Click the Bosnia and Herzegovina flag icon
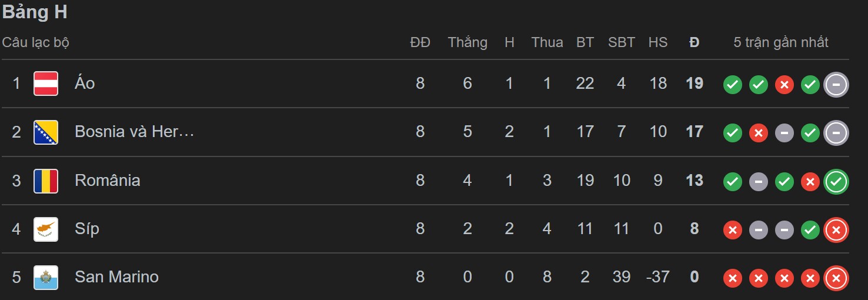The width and height of the screenshot is (868, 300). pos(46,132)
